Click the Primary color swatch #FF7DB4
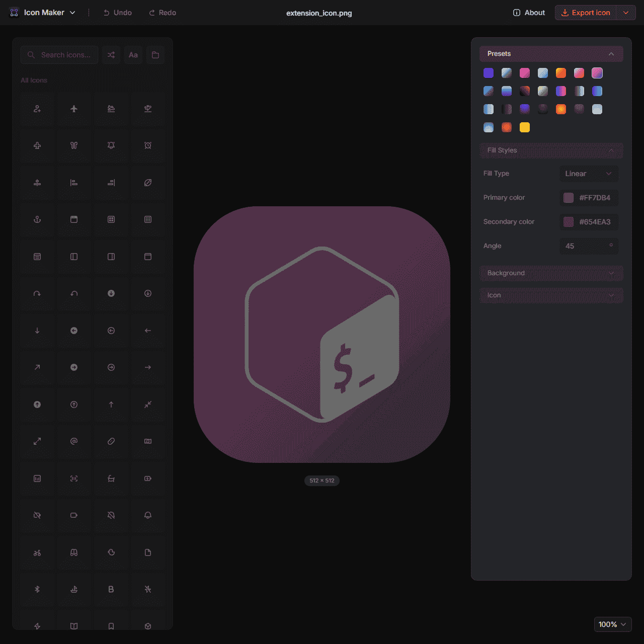644x644 pixels. pyautogui.click(x=569, y=198)
